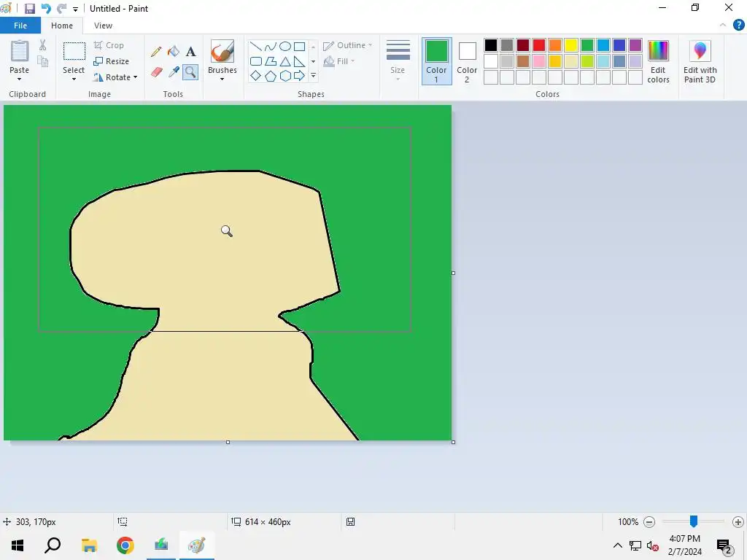The image size is (747, 560).
Task: Pick the black color swatch
Action: click(491, 45)
